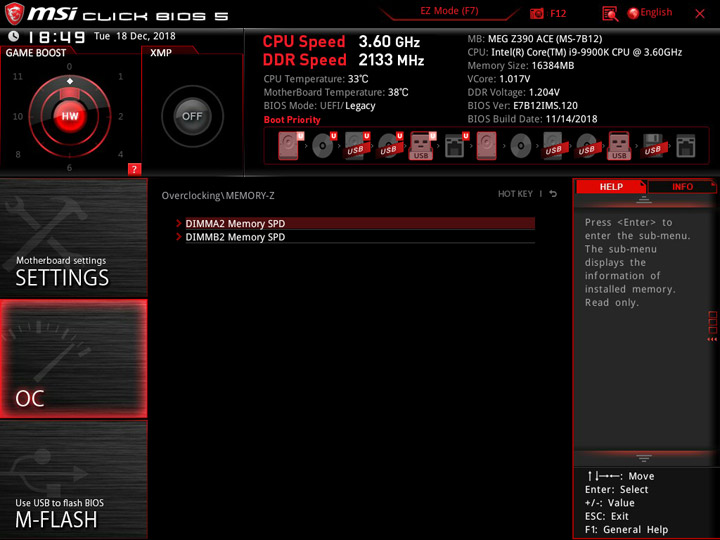Image resolution: width=720 pixels, height=540 pixels.
Task: Go back using the return arrow icon
Action: pos(553,194)
